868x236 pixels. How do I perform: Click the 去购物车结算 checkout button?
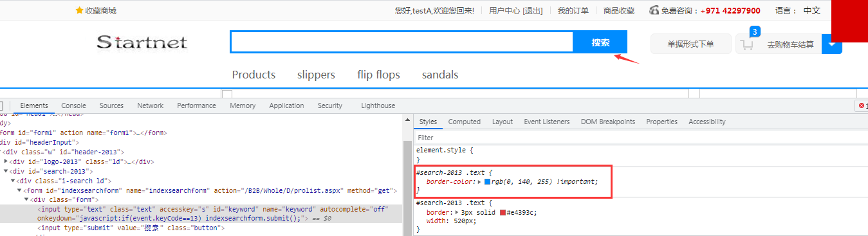click(790, 45)
